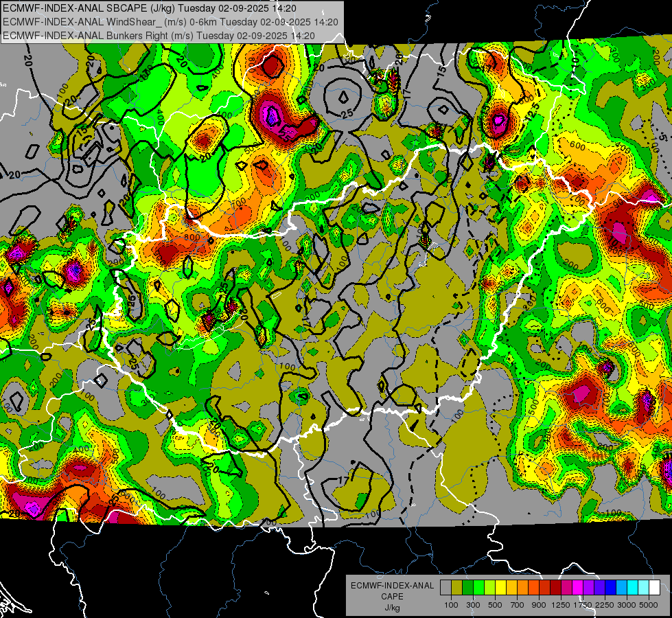Image resolution: width=672 pixels, height=618 pixels.
Task: Click the 1250 value under legend scale
Action: click(x=561, y=605)
